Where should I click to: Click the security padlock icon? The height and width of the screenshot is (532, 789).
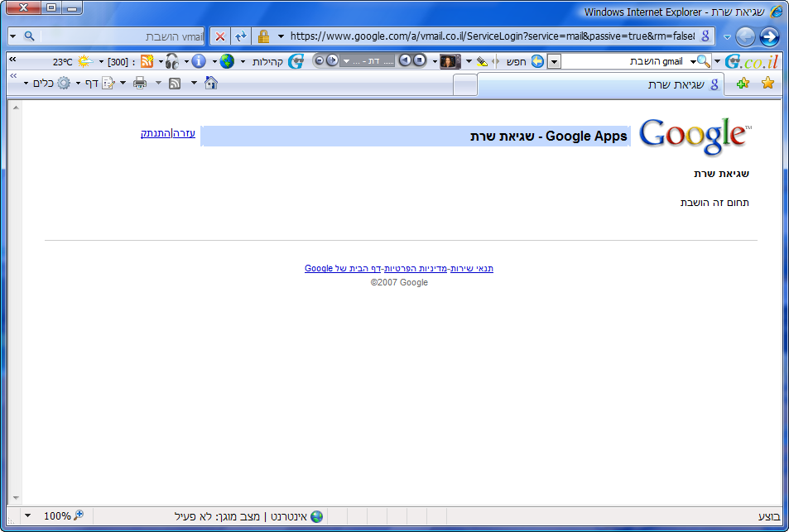(x=263, y=36)
